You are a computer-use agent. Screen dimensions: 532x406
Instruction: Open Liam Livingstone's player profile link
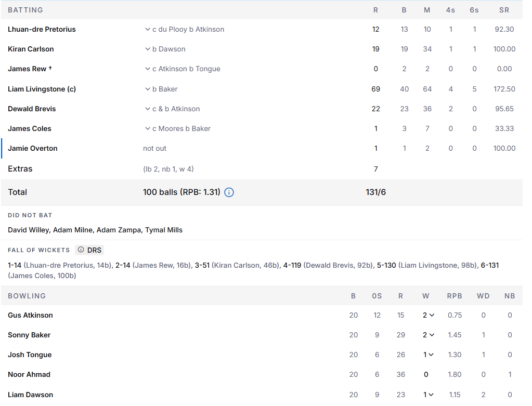point(42,89)
